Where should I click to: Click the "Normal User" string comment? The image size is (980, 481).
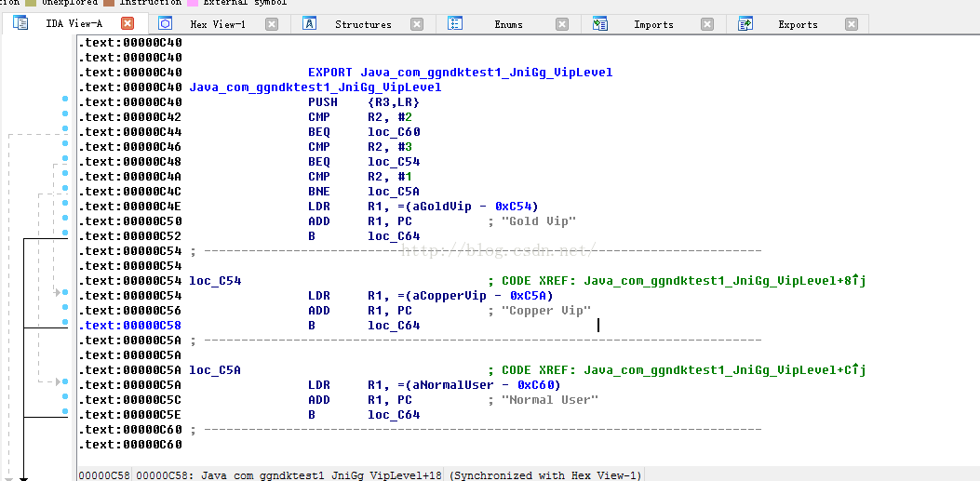[550, 400]
